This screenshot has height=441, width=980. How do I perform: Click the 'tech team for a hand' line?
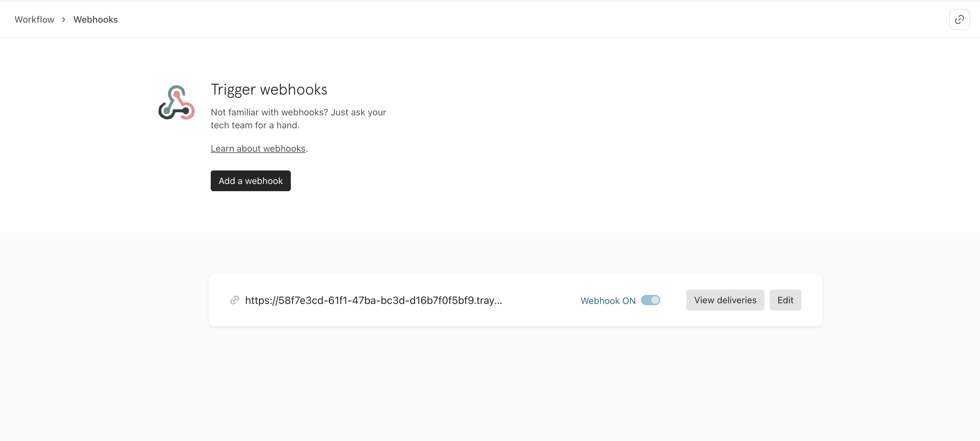(x=255, y=125)
